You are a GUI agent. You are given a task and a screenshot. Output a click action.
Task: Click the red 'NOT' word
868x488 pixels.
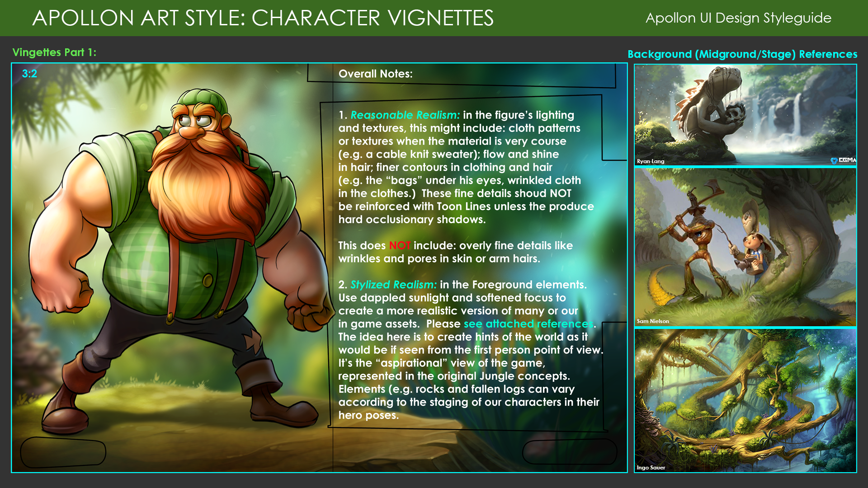click(399, 245)
